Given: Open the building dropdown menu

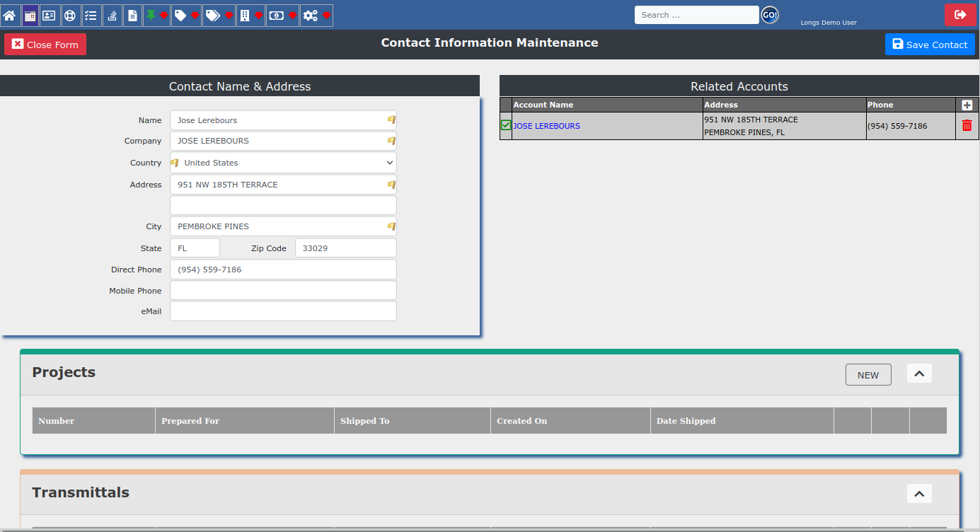Looking at the screenshot, I should (250, 16).
